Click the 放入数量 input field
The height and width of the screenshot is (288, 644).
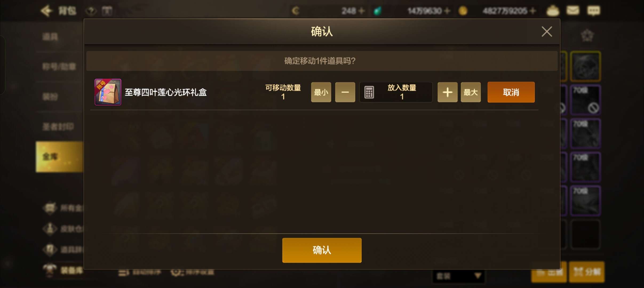(x=396, y=92)
